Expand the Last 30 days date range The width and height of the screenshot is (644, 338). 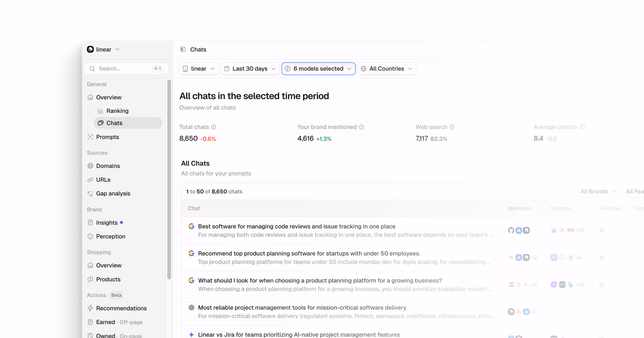(250, 69)
